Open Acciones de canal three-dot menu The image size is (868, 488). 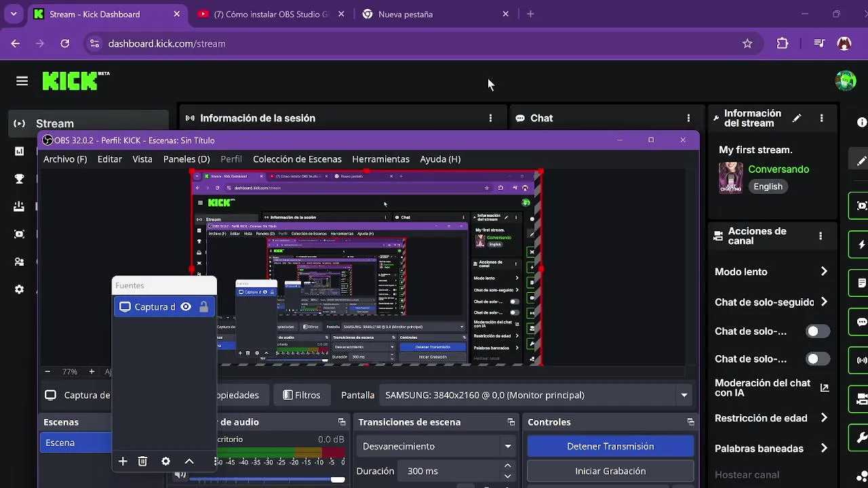click(x=821, y=236)
